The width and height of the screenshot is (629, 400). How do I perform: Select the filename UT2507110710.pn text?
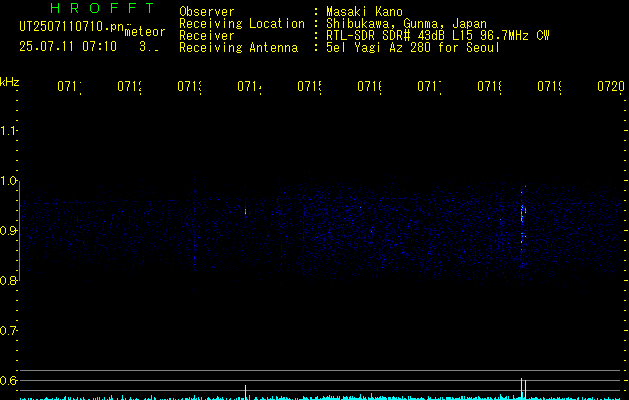click(72, 26)
